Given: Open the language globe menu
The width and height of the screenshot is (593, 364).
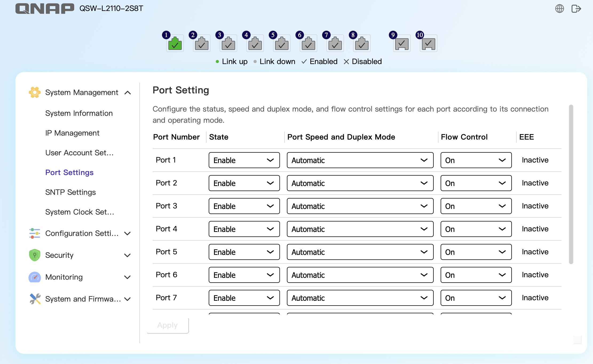Looking at the screenshot, I should [x=559, y=9].
